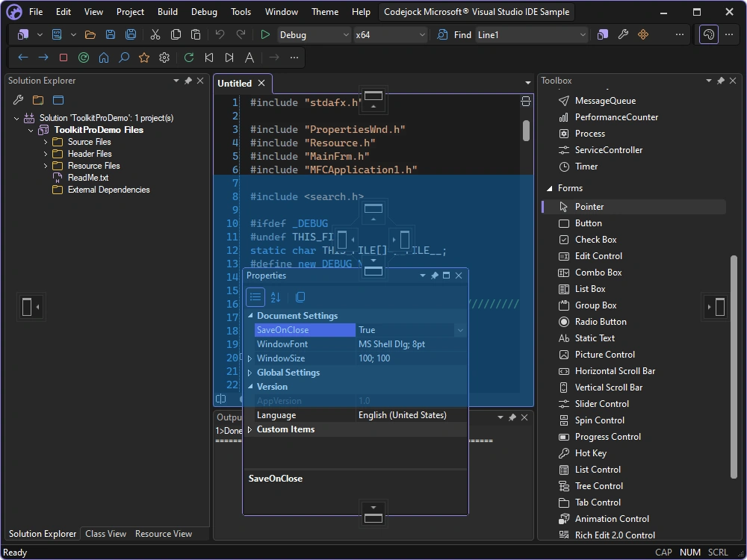
Task: Click the font 'A' icon in navigation toolbar
Action: pos(249,57)
